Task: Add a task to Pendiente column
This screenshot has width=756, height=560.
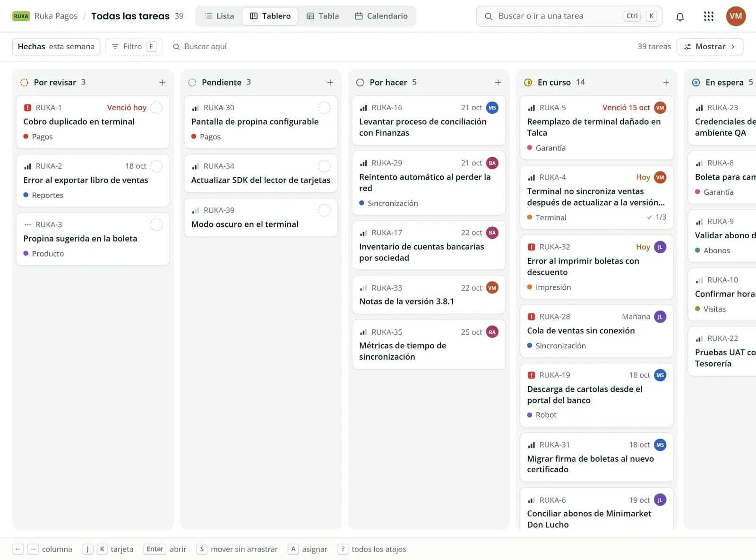Action: (330, 82)
